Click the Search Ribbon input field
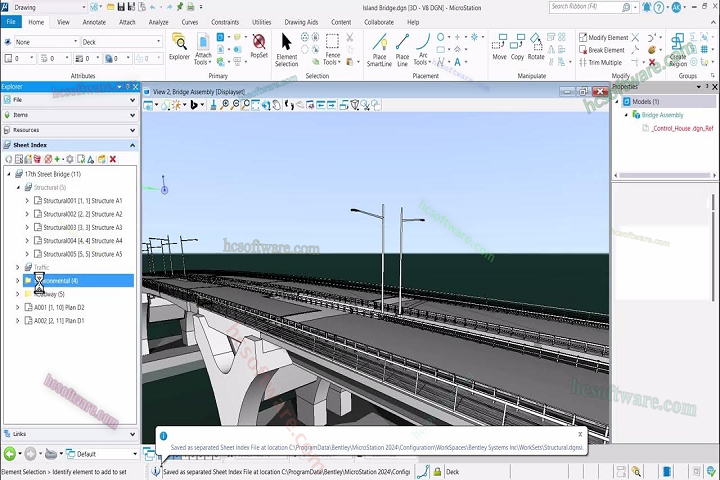720x480 pixels. pyautogui.click(x=585, y=7)
